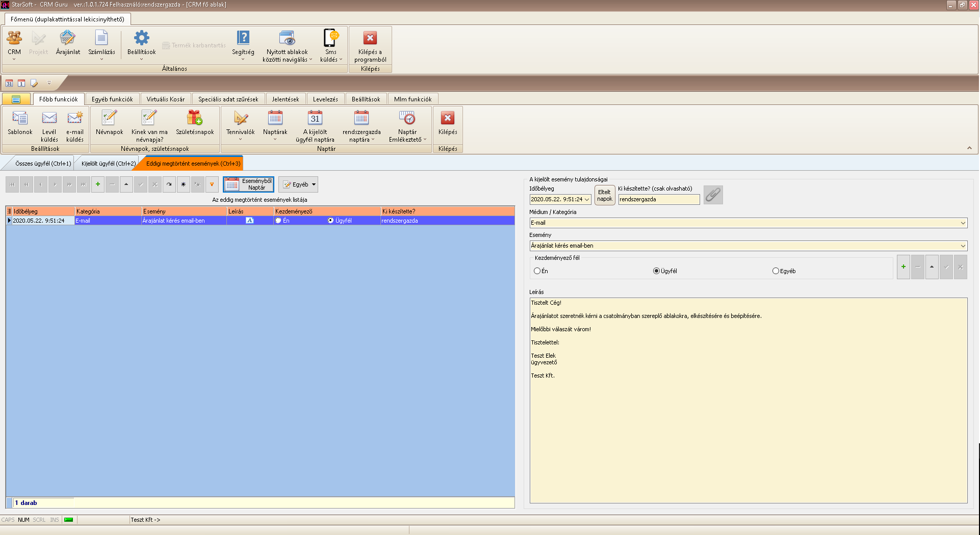This screenshot has width=980, height=535.
Task: Click the black asterisk navigator button
Action: (184, 184)
